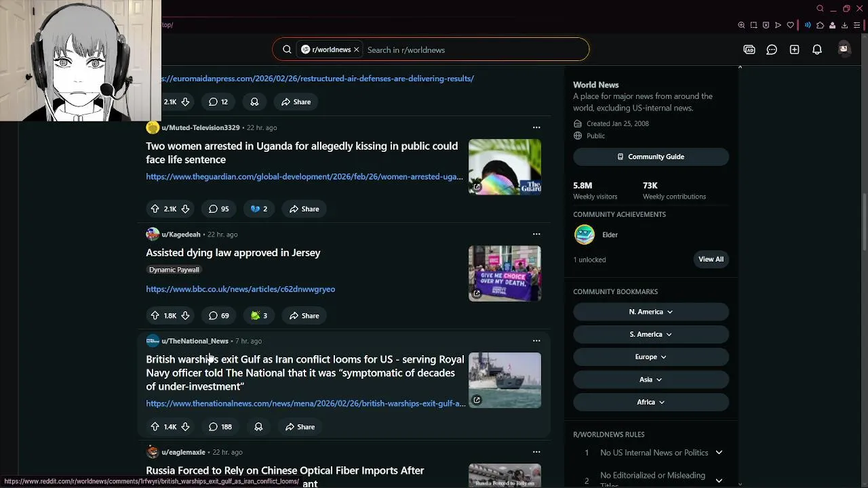Click the browser zoom magnifier icon
The width and height of the screenshot is (868, 488).
(x=741, y=25)
